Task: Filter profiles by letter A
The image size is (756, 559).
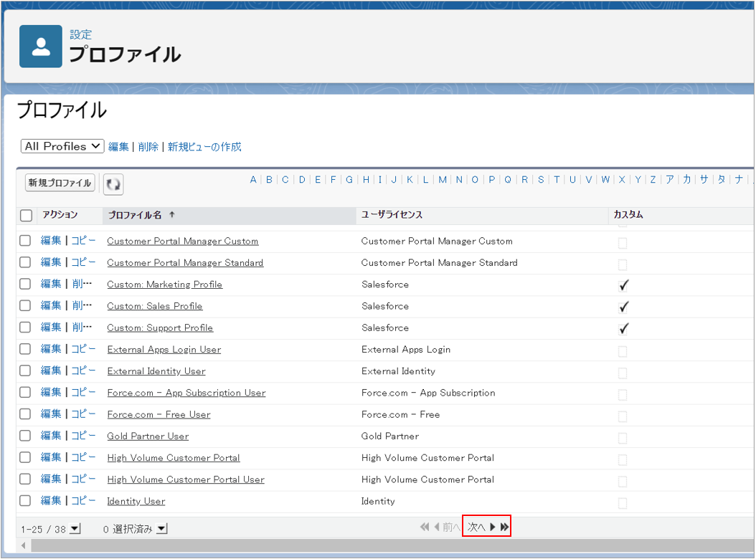Action: (253, 180)
